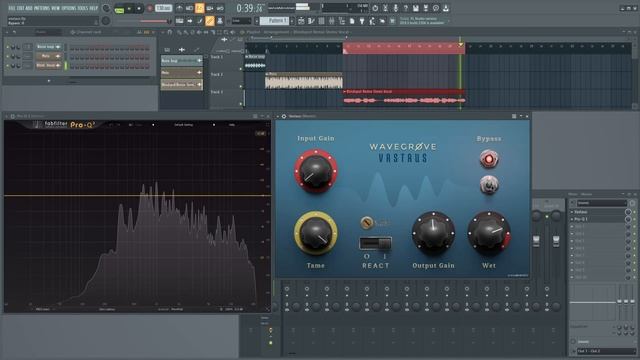Click the tempo display field
Screen dimensions: 640x360
[x=163, y=8]
